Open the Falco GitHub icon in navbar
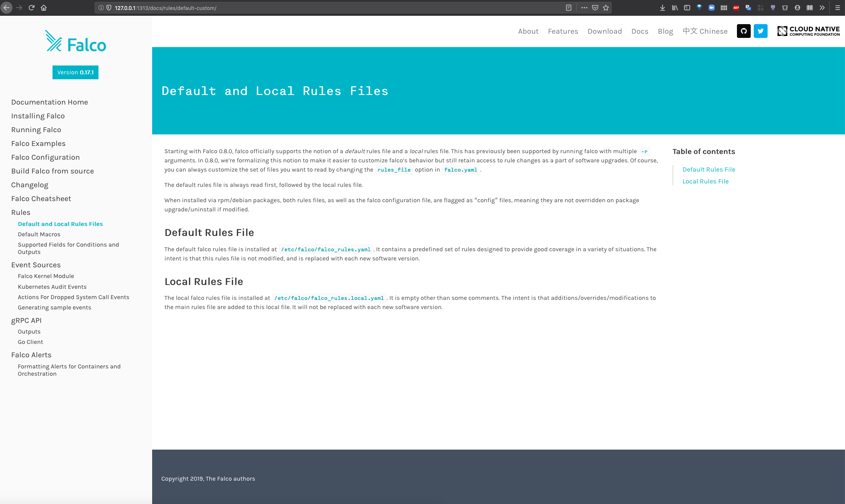The width and height of the screenshot is (845, 504). point(743,31)
